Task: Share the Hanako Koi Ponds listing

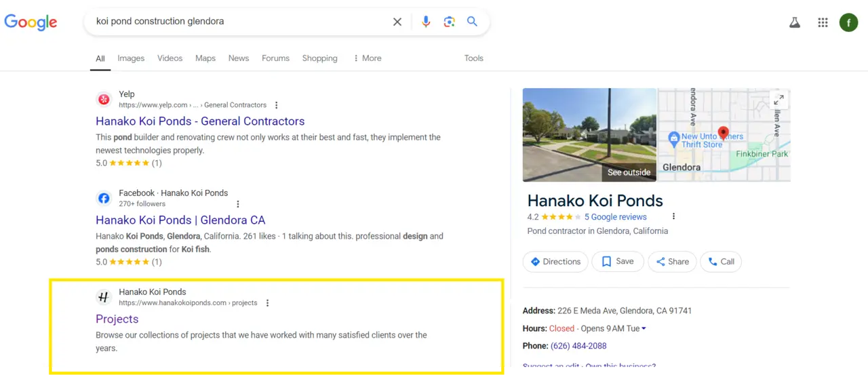Action: pos(672,262)
